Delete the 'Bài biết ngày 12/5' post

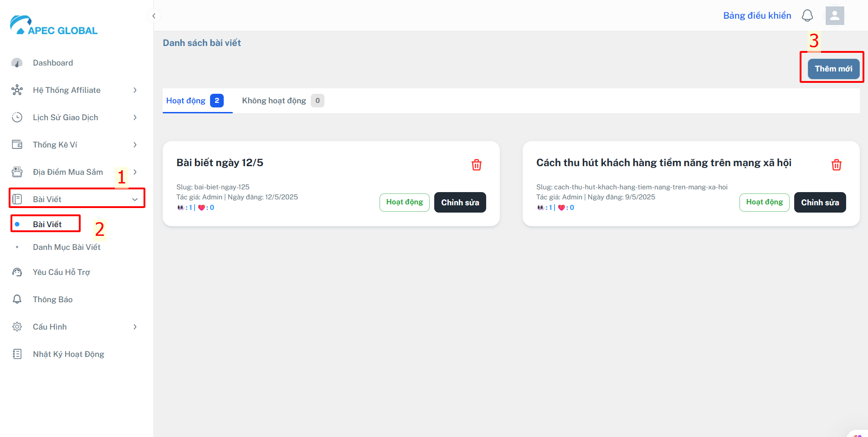coord(477,165)
